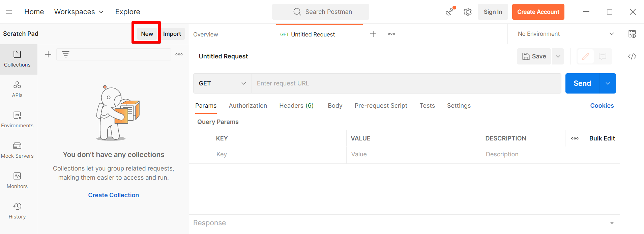644x234 pixels.
Task: Select the GET Untitled Request tab
Action: tap(319, 34)
